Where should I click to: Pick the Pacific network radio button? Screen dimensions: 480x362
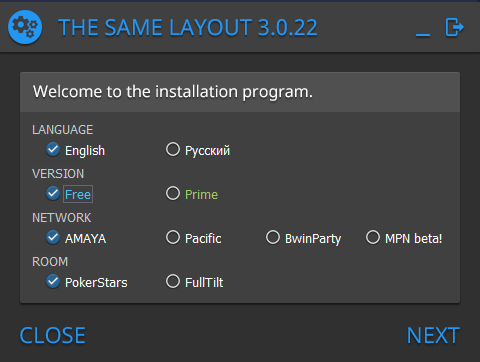[x=173, y=238]
